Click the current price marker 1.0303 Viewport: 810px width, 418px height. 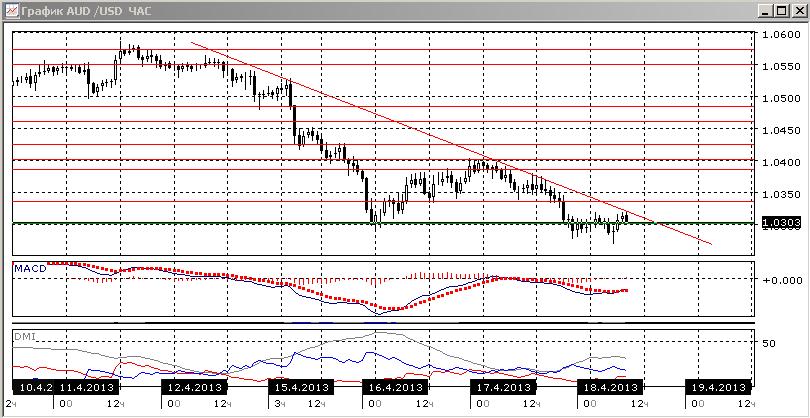pyautogui.click(x=781, y=223)
